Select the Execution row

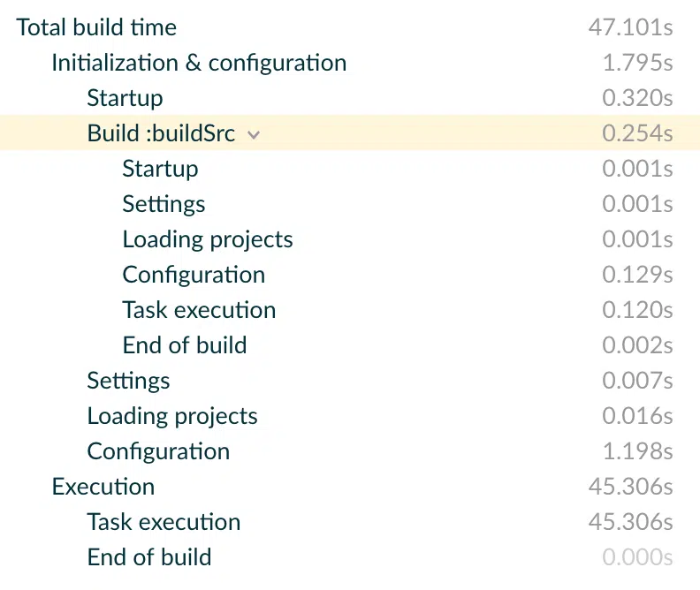tap(350, 486)
